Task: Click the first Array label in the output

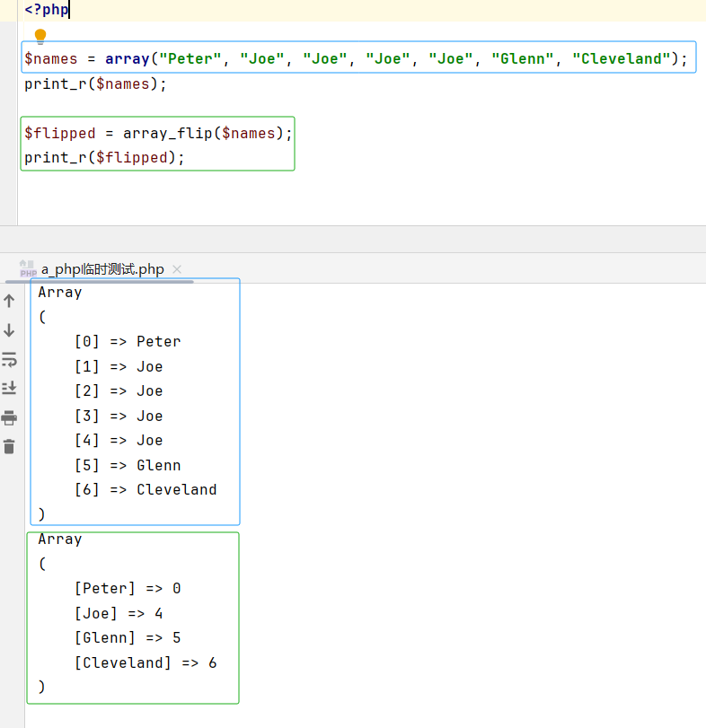Action: pyautogui.click(x=60, y=293)
